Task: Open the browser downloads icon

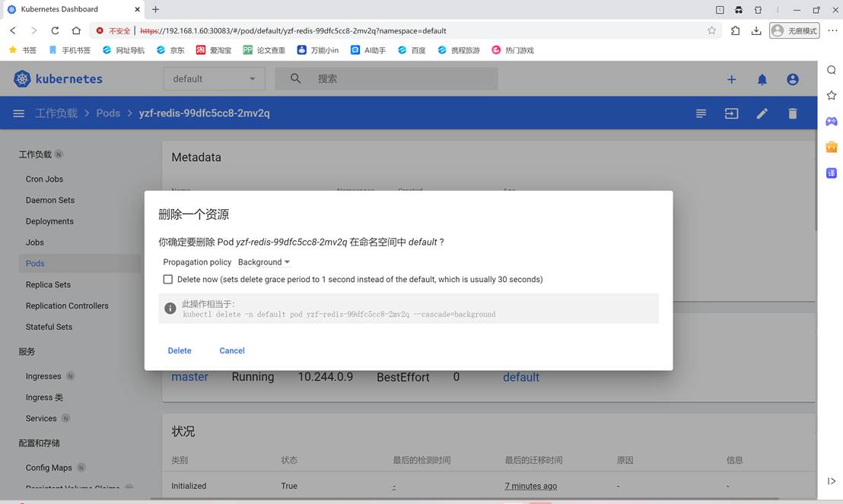Action: 756,30
